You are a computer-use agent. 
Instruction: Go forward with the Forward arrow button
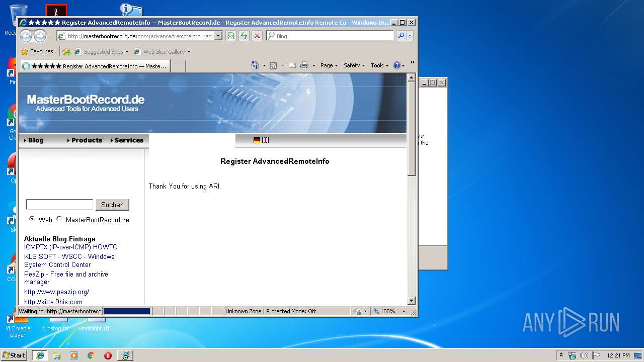pyautogui.click(x=40, y=36)
